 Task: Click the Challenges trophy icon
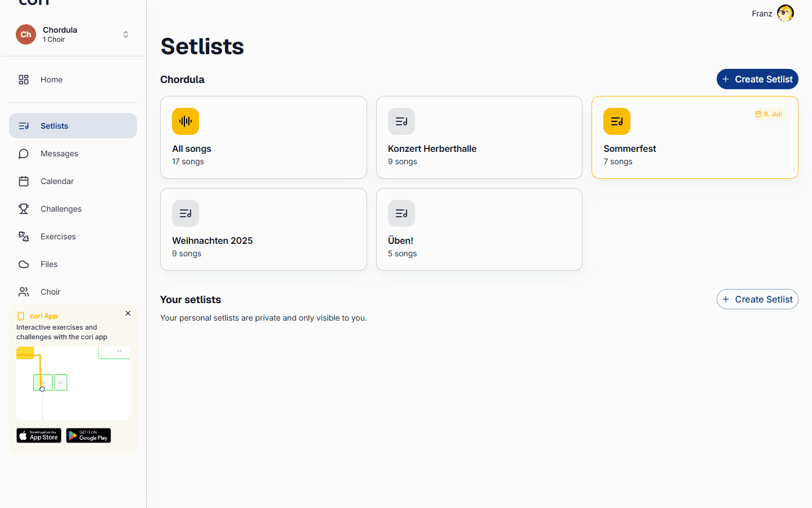point(24,209)
